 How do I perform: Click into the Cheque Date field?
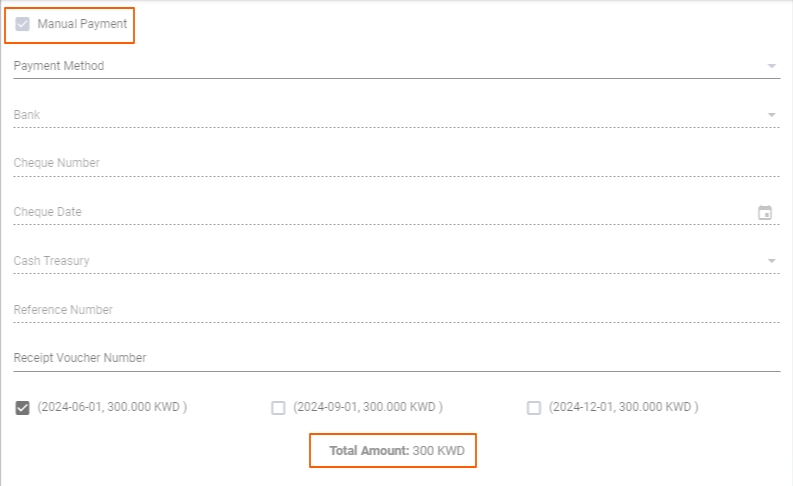(380, 212)
